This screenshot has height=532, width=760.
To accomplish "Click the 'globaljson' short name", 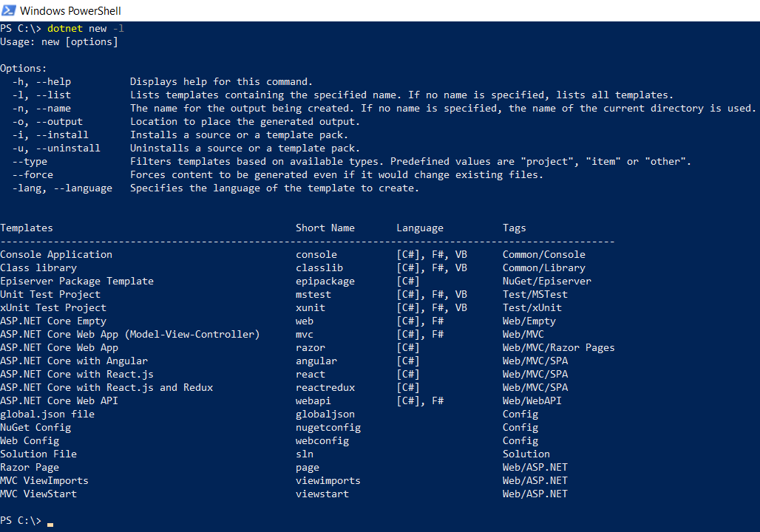I will pyautogui.click(x=325, y=415).
